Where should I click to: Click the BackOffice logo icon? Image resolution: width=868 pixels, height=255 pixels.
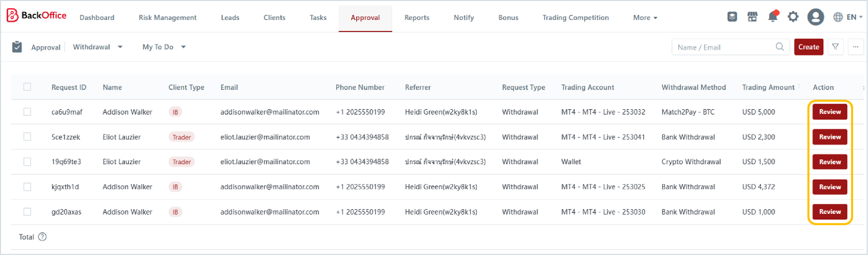[x=13, y=16]
